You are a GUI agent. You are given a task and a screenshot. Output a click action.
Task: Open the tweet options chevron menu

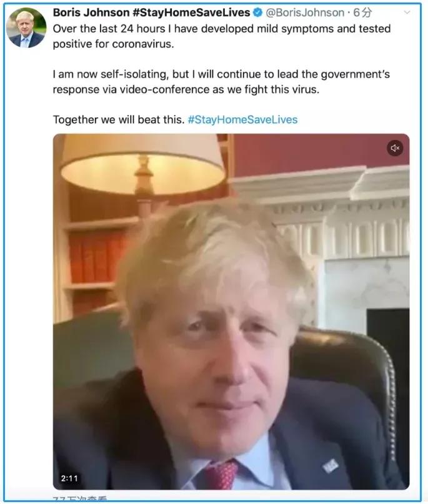pyautogui.click(x=407, y=12)
